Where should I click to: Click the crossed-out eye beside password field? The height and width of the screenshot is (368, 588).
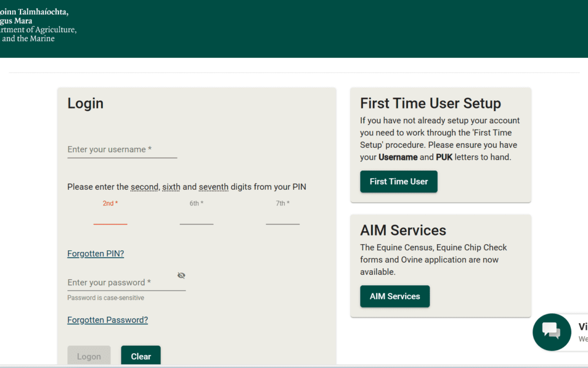point(181,275)
